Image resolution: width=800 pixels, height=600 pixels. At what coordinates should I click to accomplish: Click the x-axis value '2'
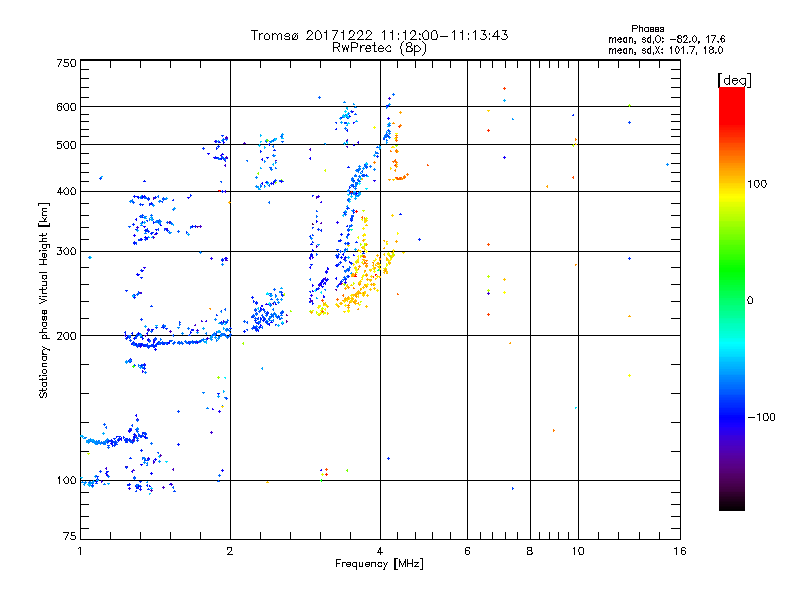click(x=230, y=551)
